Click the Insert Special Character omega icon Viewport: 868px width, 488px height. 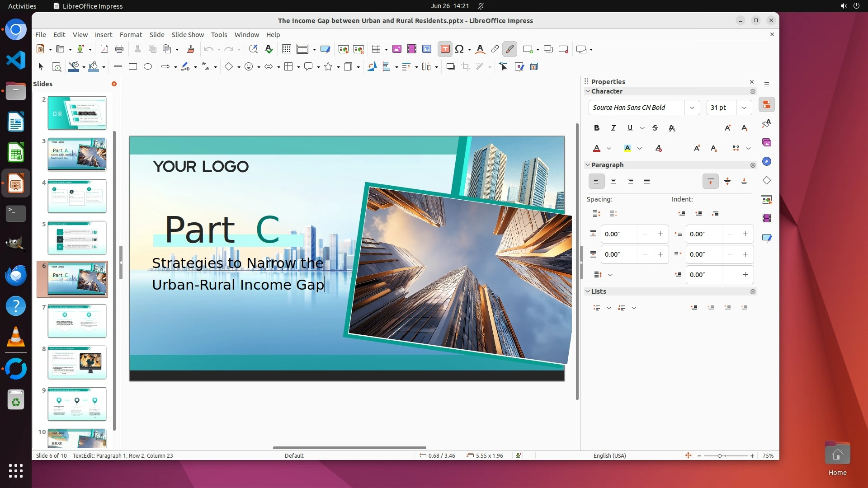coord(459,49)
